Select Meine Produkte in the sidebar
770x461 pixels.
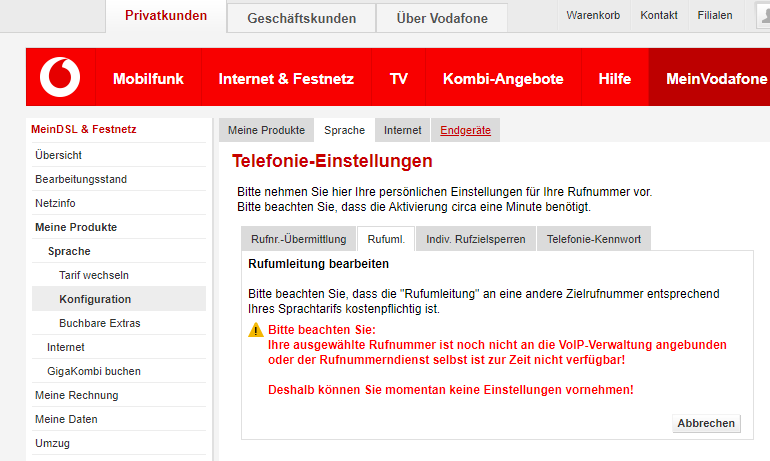tap(119, 227)
